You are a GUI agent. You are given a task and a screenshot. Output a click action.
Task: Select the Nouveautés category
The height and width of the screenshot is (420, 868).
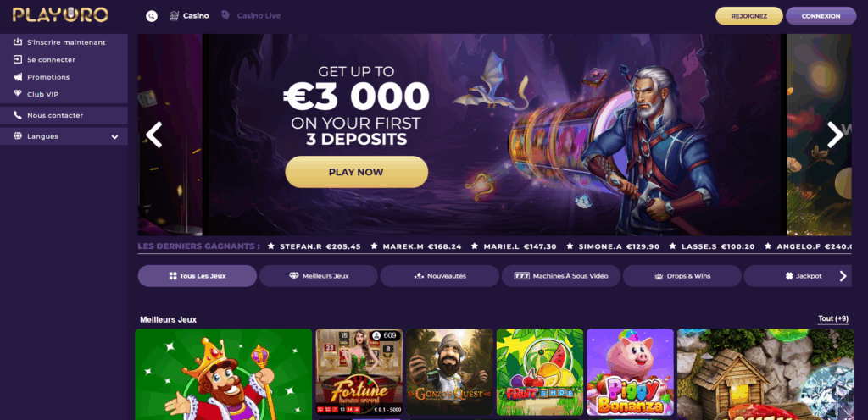[x=440, y=276]
